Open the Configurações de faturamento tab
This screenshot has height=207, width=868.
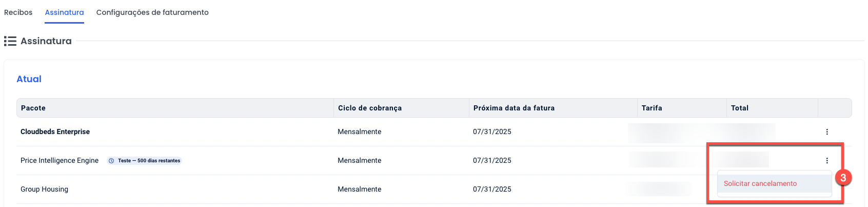tap(152, 12)
